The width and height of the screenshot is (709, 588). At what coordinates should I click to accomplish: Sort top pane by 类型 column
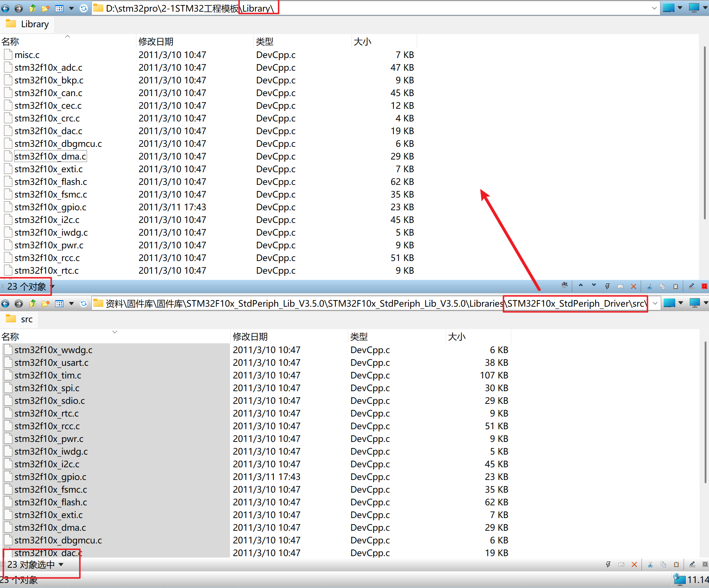tap(302, 41)
